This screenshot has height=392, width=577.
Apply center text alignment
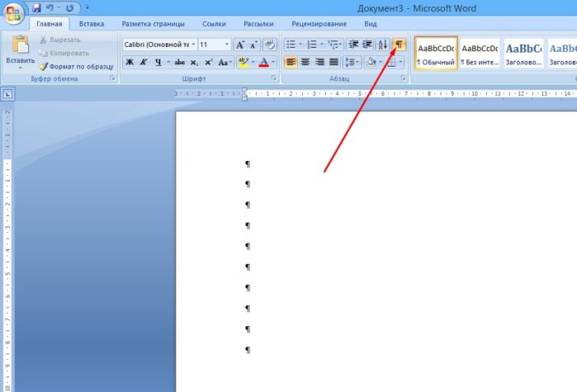point(305,62)
